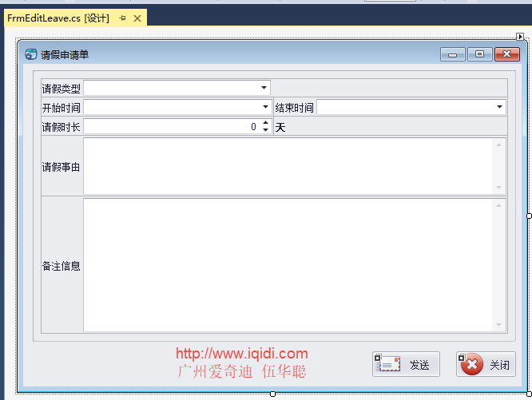
Task: Select the 请假类型 label
Action: click(61, 89)
